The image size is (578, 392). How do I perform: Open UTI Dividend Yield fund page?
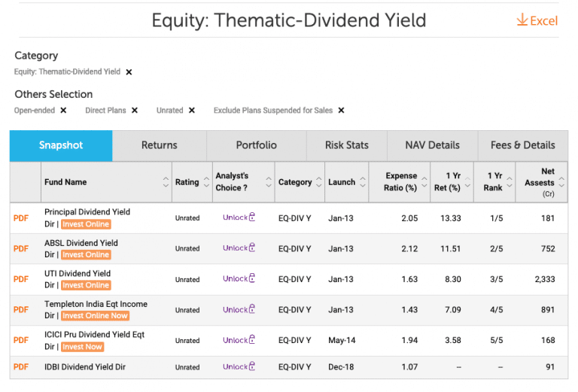tap(78, 273)
